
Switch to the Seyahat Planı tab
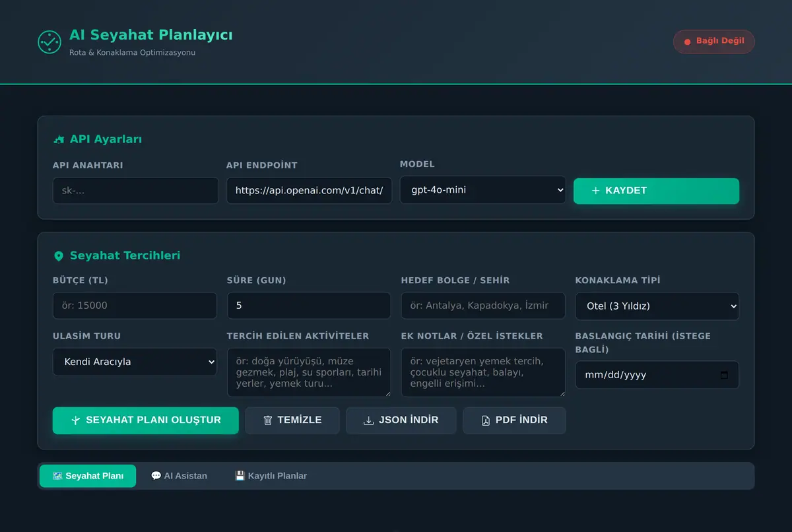click(88, 476)
